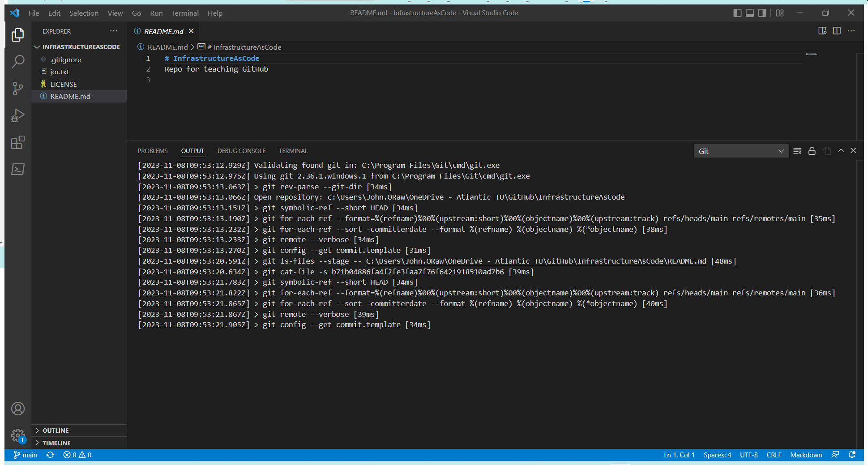Screen dimensions: 868x465
Task: Open the Manage settings gear
Action: click(17, 435)
